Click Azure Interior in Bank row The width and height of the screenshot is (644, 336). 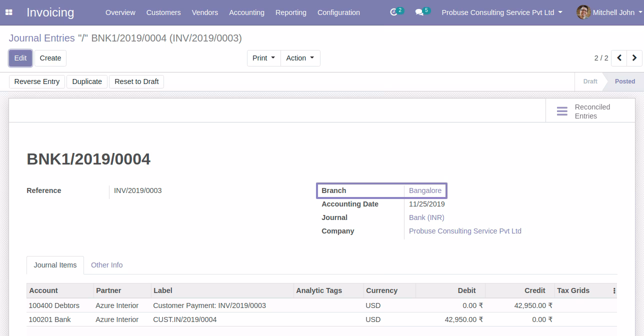click(x=117, y=319)
